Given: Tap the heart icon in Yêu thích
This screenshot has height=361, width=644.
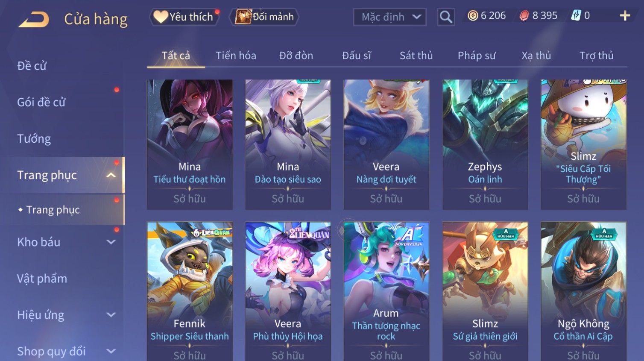Looking at the screenshot, I should coord(161,17).
